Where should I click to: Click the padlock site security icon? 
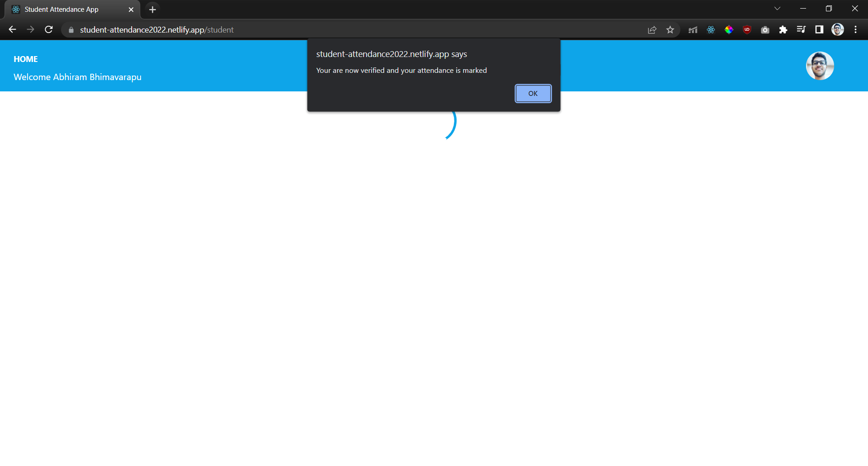tap(71, 29)
